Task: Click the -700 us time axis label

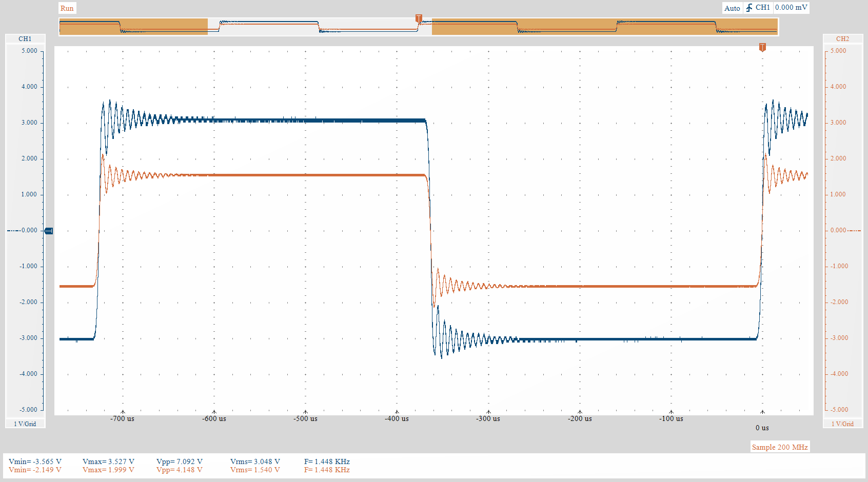Action: coord(122,419)
